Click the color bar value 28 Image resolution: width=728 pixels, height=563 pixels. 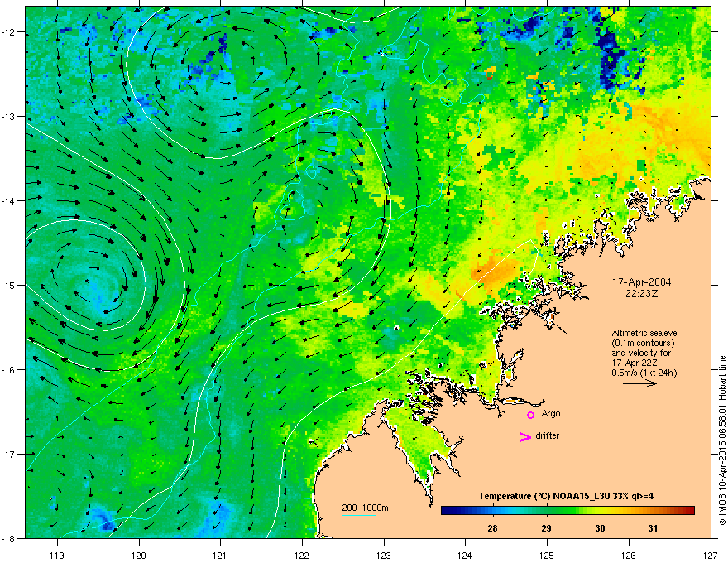(x=492, y=528)
